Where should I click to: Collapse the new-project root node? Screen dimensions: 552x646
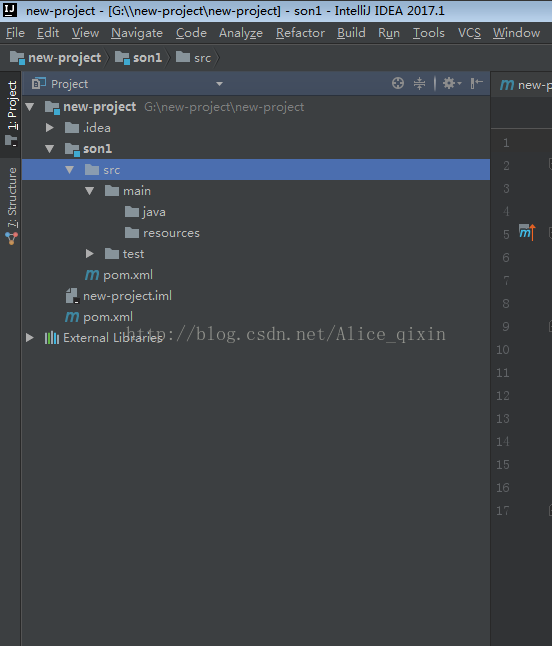click(30, 107)
